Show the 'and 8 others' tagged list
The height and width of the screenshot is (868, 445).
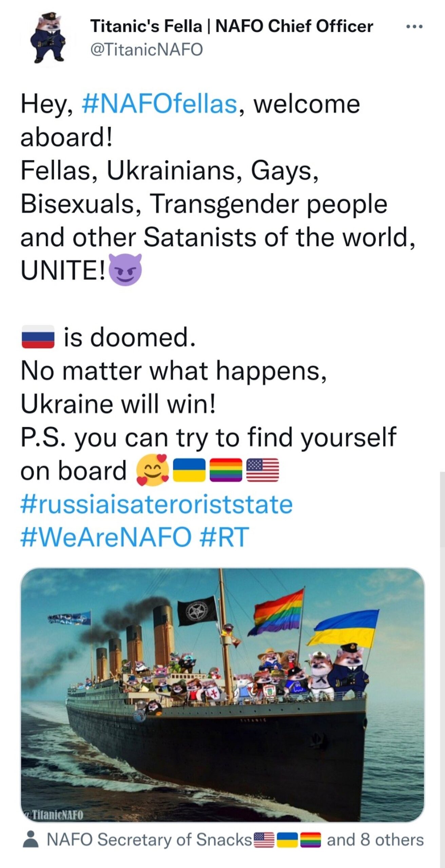(x=375, y=840)
